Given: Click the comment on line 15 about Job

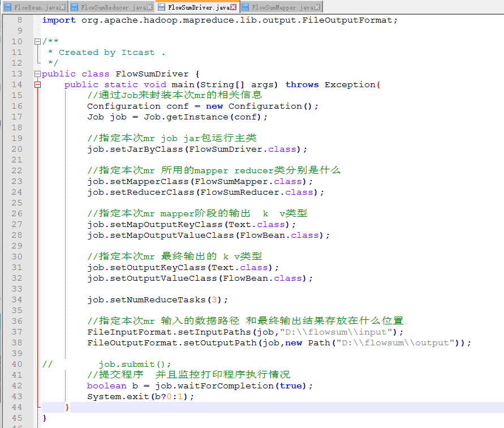Looking at the screenshot, I should tap(175, 95).
